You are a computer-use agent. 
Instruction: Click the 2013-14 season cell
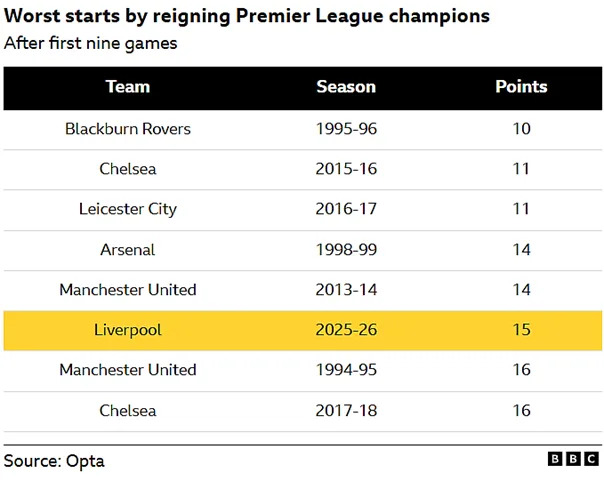tap(346, 290)
